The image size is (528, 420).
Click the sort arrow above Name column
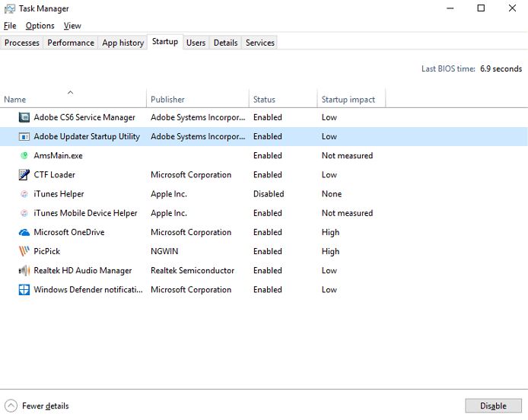[x=71, y=92]
